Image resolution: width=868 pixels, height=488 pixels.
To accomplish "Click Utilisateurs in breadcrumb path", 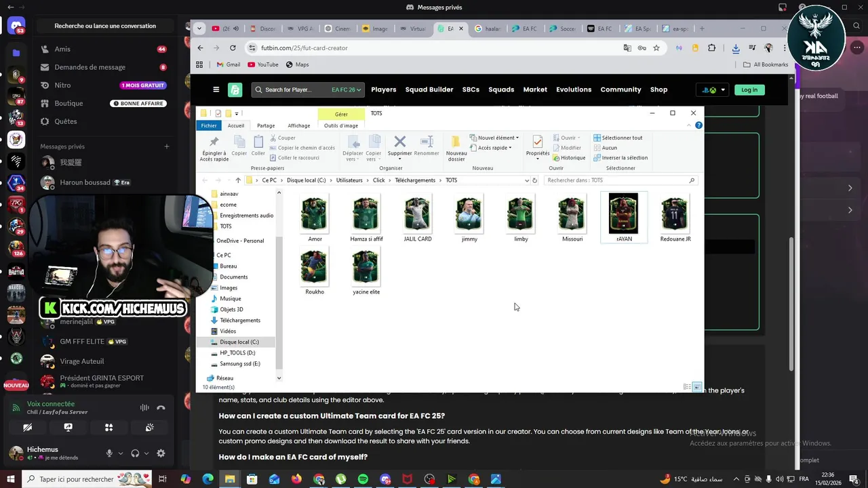I will point(349,180).
